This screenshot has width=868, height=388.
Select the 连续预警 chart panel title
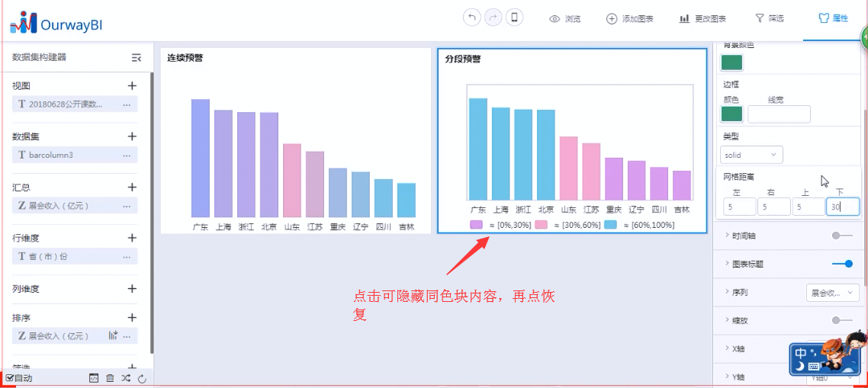(x=185, y=58)
